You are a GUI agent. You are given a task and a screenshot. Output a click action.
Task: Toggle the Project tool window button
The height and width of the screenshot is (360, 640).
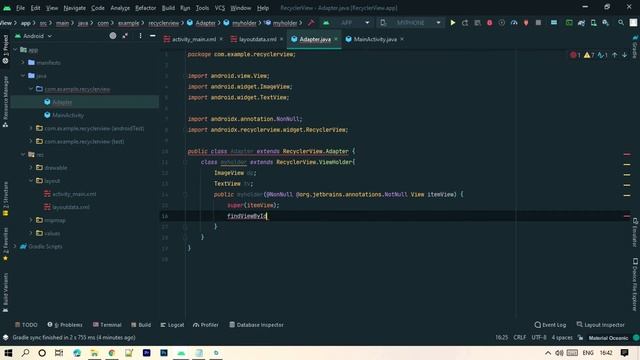coord(5,49)
